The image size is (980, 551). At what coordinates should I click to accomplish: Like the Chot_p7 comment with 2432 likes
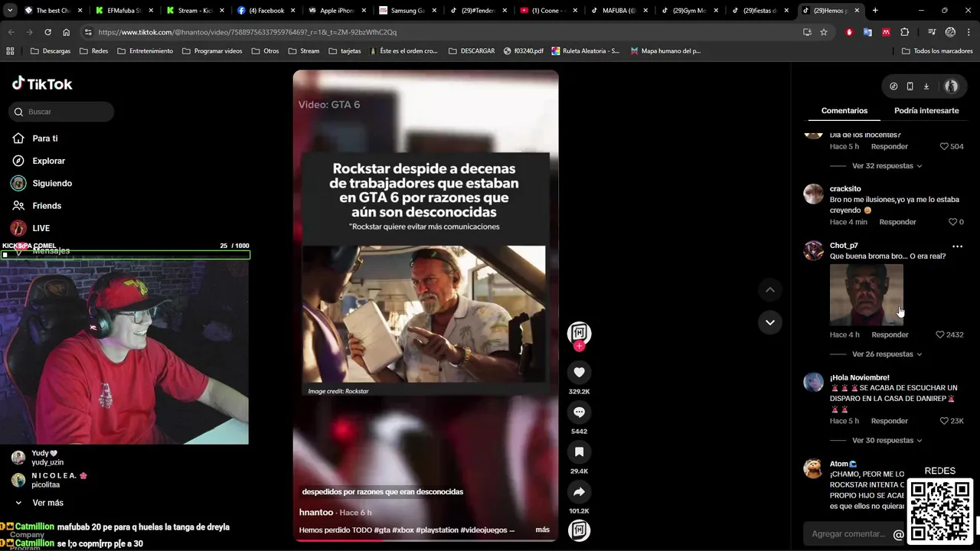tap(940, 334)
